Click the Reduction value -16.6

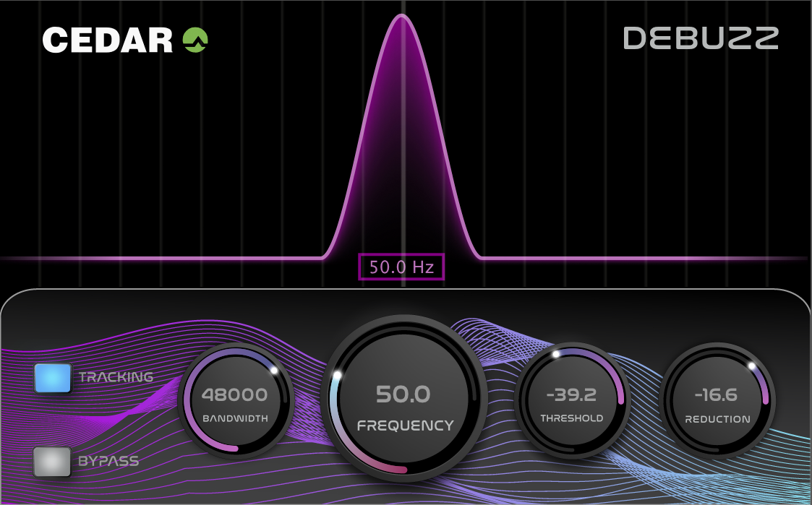[x=716, y=395]
